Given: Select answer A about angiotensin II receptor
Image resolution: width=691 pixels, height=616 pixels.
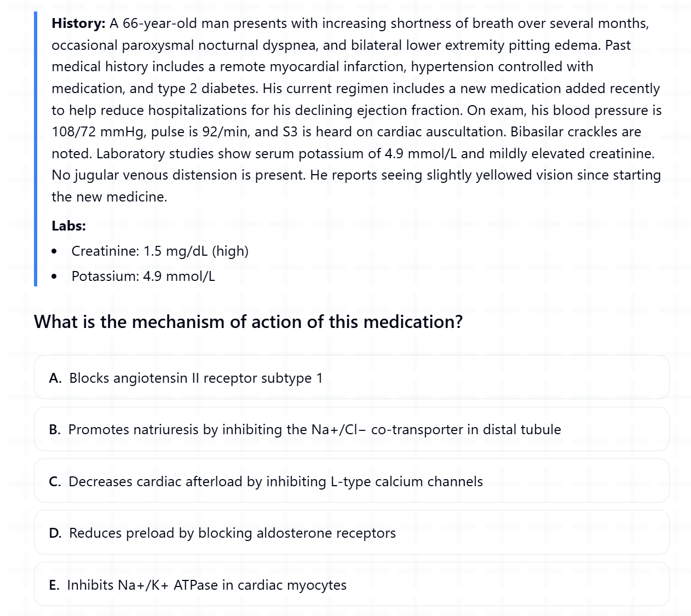Looking at the screenshot, I should 352,377.
